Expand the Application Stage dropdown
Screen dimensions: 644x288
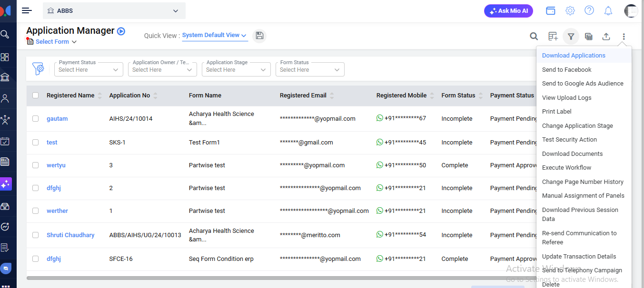236,69
